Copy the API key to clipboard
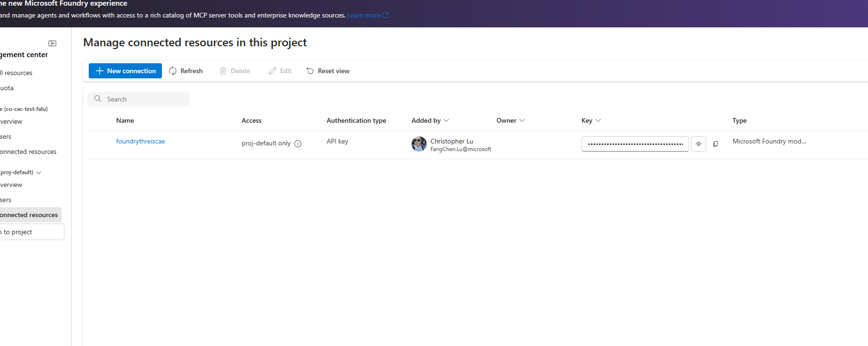 click(716, 144)
